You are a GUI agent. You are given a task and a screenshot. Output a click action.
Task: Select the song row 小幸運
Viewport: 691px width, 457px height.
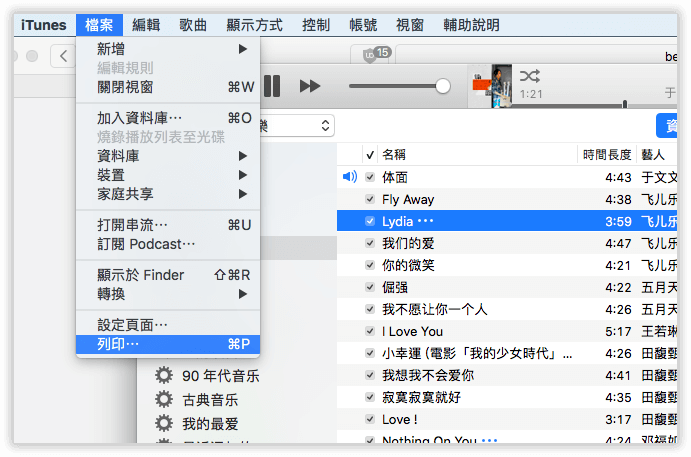[507, 353]
